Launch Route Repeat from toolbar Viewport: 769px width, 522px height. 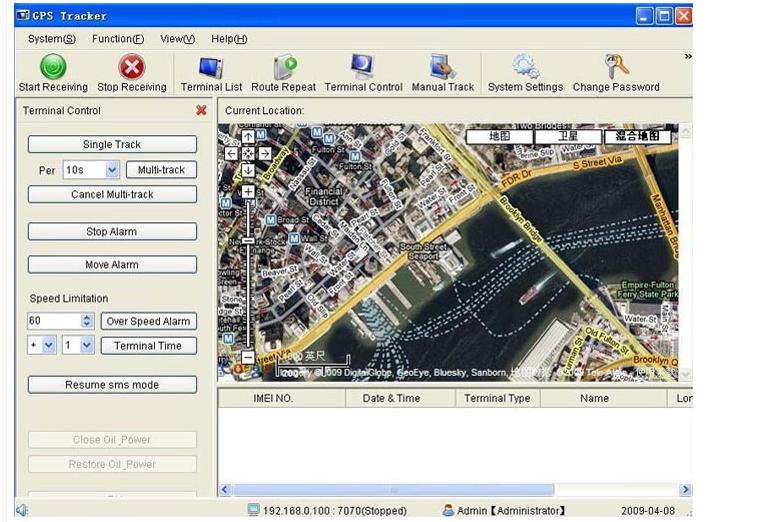pyautogui.click(x=284, y=67)
